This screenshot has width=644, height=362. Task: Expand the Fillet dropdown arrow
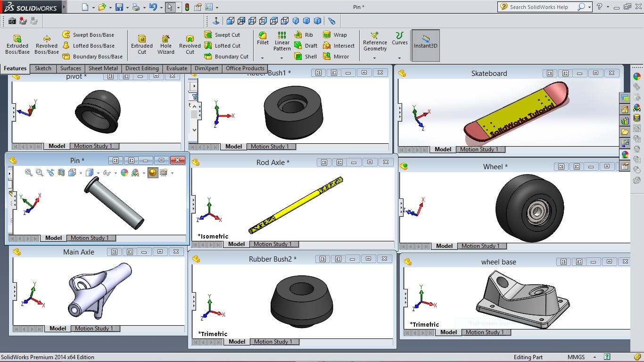tap(263, 58)
